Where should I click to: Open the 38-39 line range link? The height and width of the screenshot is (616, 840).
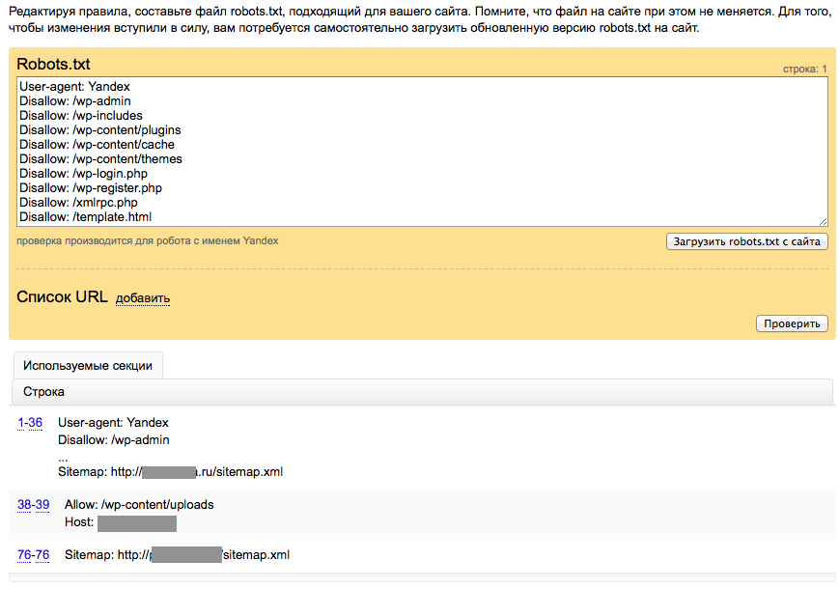(33, 505)
